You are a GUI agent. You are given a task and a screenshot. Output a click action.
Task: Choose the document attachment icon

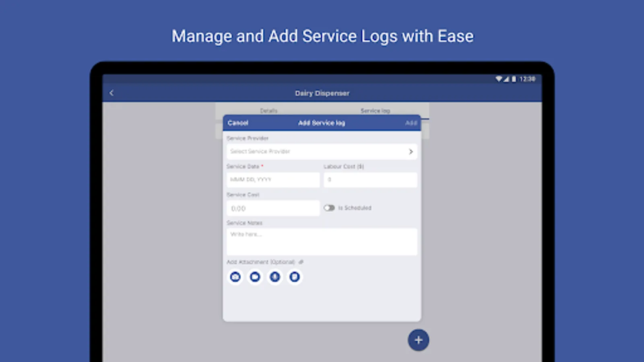coord(294,277)
